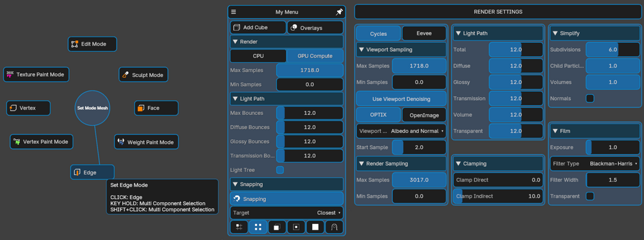This screenshot has width=644, height=240.
Task: Click the Min Samples field in My Menu
Action: (x=310, y=85)
